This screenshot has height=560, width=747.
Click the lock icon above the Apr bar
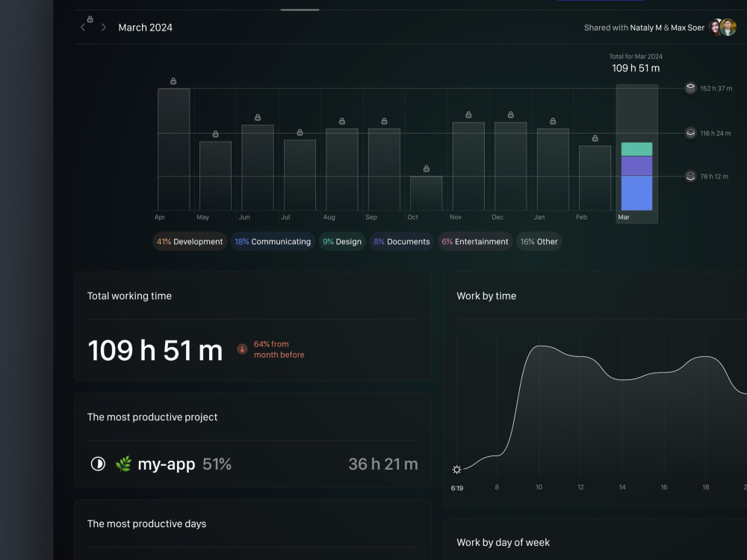click(173, 81)
